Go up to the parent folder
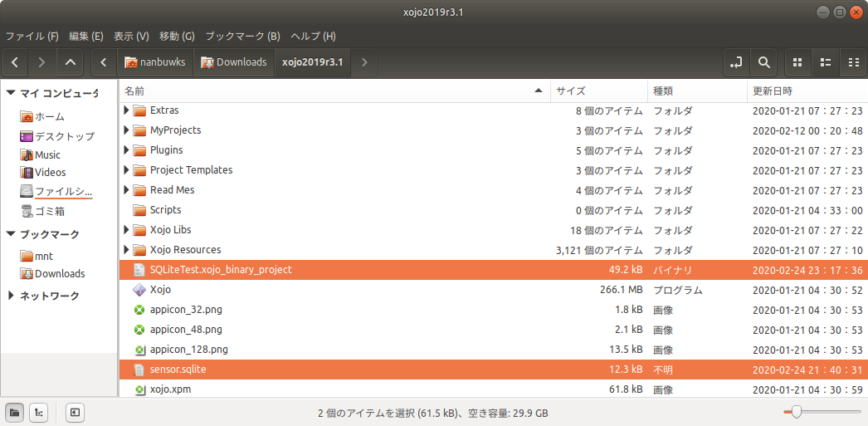This screenshot has width=868, height=426. click(x=71, y=62)
